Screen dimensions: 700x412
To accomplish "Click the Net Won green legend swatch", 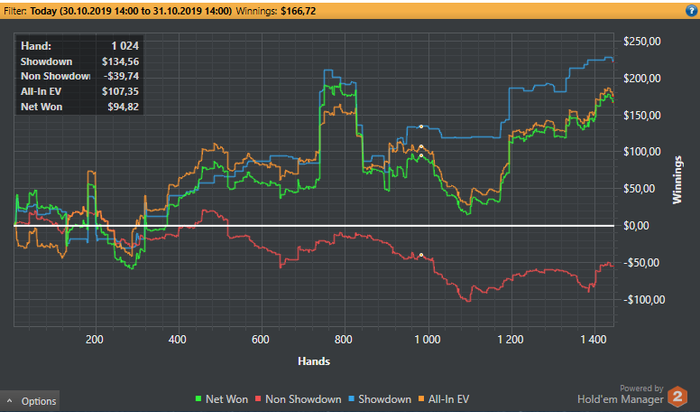I will click(x=199, y=399).
